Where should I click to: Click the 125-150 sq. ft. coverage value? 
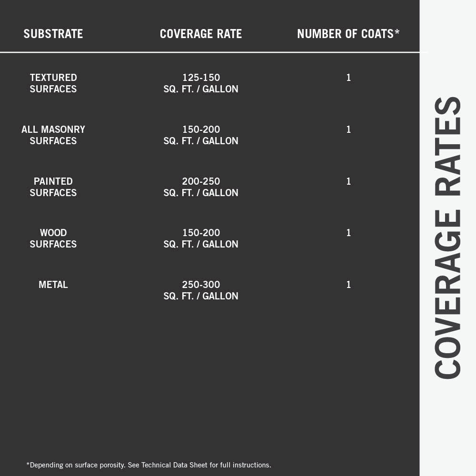[201, 83]
